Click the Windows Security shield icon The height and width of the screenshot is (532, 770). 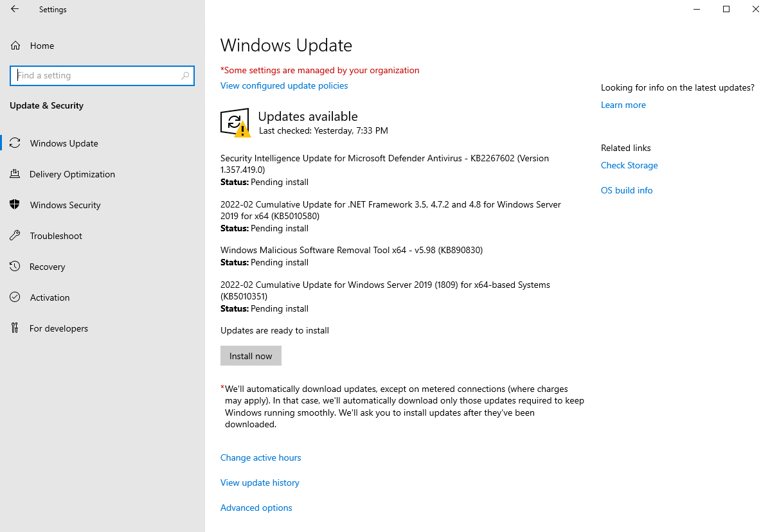click(15, 205)
